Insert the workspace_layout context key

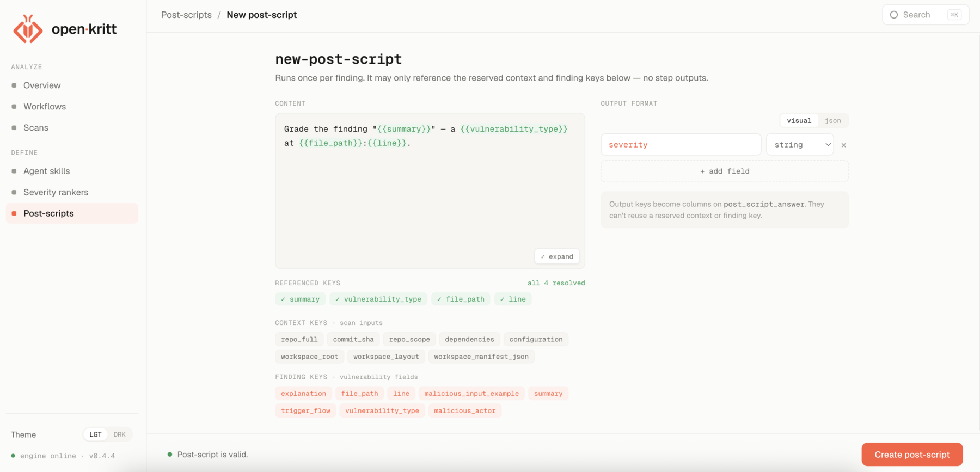386,357
